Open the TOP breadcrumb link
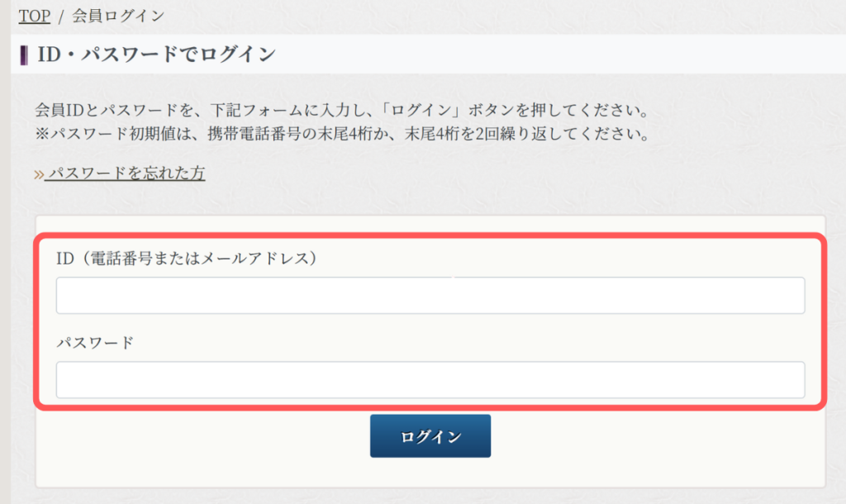 pos(34,16)
